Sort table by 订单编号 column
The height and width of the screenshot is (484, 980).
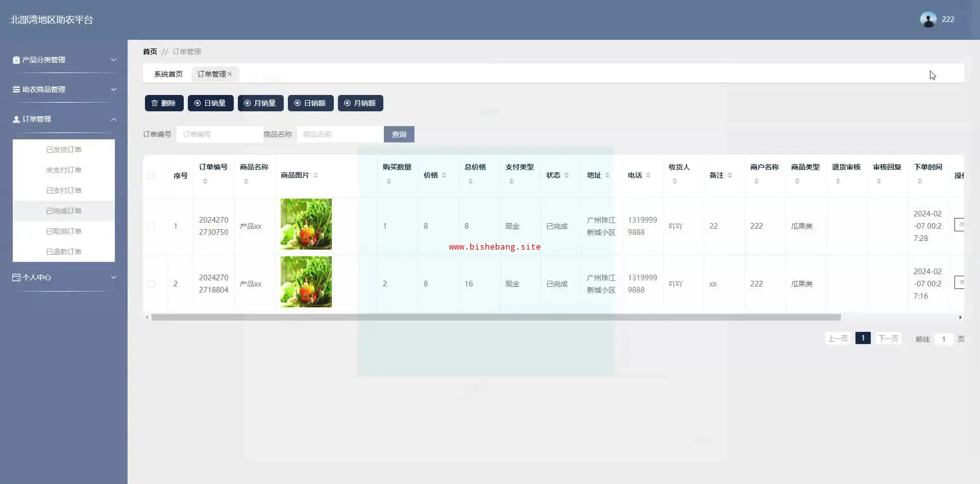tap(205, 181)
